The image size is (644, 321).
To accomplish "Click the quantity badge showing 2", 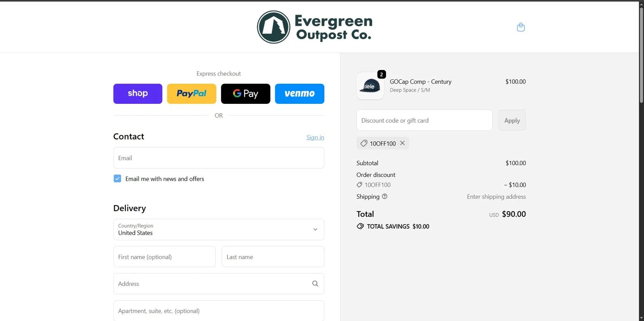I will pyautogui.click(x=381, y=74).
